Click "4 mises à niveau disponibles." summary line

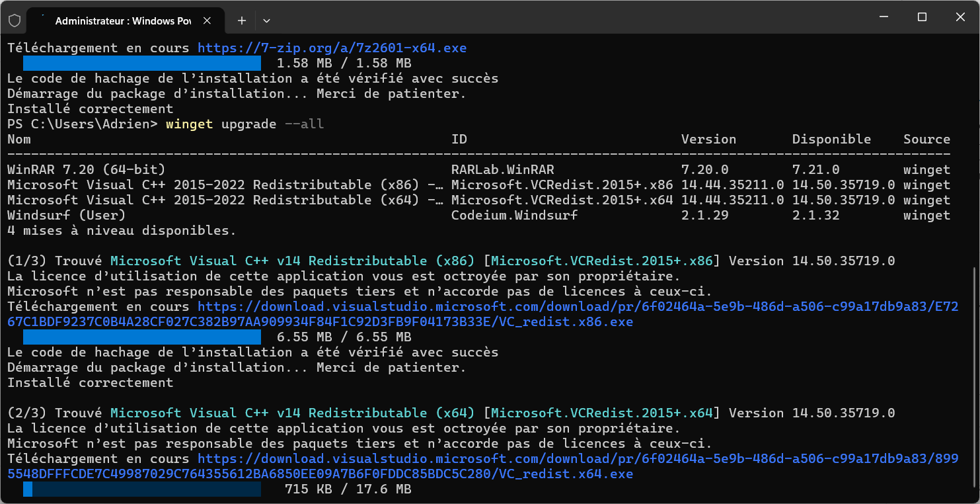pos(122,231)
